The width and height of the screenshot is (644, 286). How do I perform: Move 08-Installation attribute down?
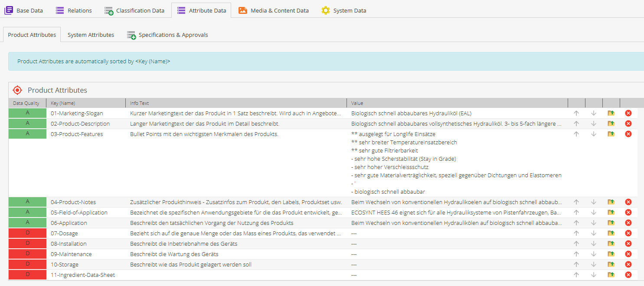pyautogui.click(x=594, y=244)
